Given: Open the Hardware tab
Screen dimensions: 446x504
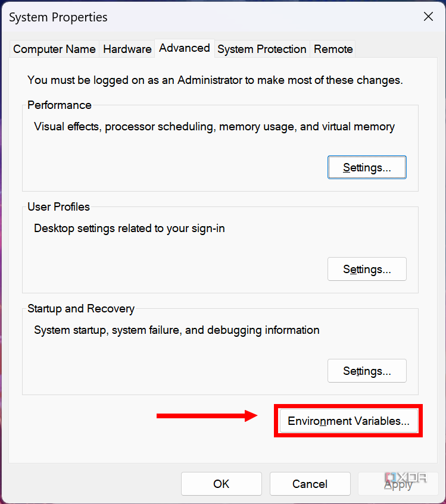Looking at the screenshot, I should [127, 49].
